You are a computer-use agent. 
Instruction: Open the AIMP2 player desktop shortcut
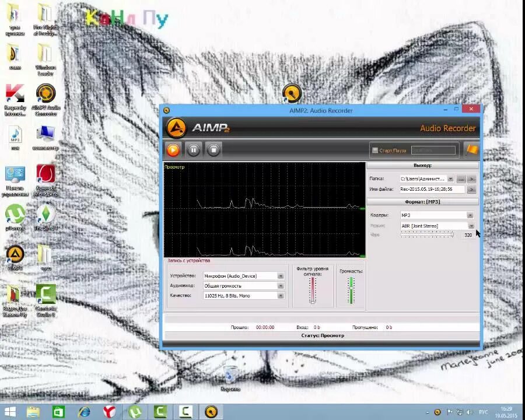[15, 258]
